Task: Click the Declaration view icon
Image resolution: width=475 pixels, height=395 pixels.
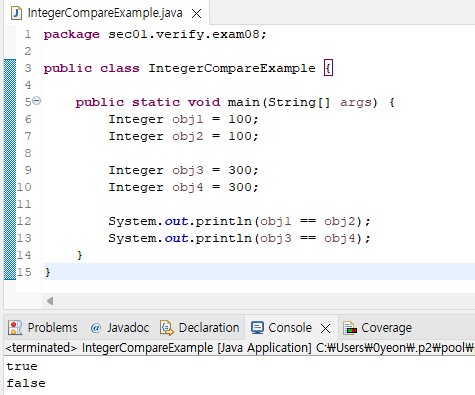Action: pos(167,328)
